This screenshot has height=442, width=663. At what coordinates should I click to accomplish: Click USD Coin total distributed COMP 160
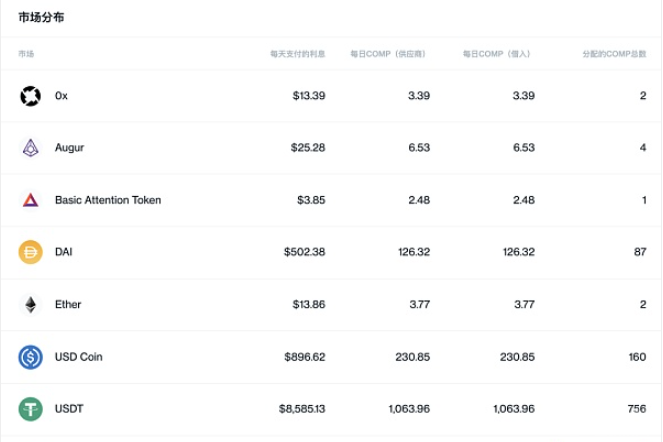tap(637, 357)
